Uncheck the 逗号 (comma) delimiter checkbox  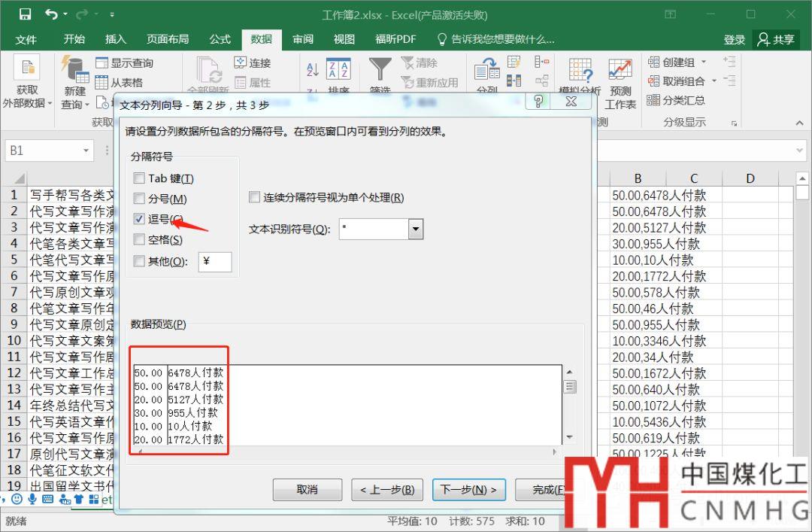[139, 218]
